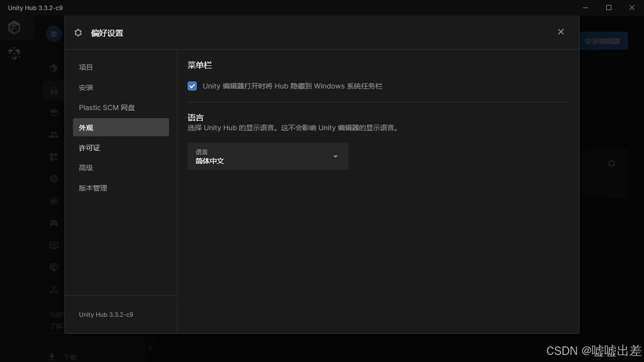
Task: Open the 版本管理 section
Action: tap(121, 188)
